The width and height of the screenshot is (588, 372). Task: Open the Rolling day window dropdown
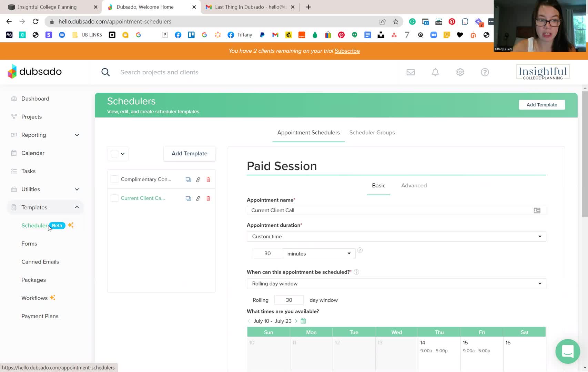(x=396, y=283)
